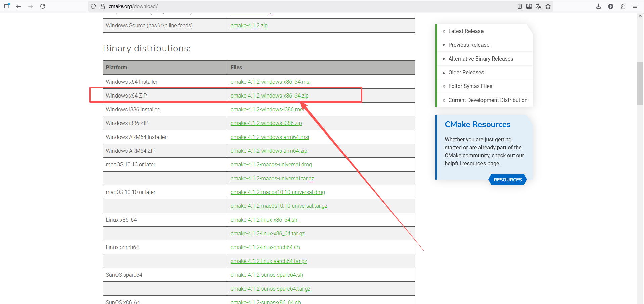Download cmake-4.1.2-windows-x86_64.msi installer

point(271,82)
